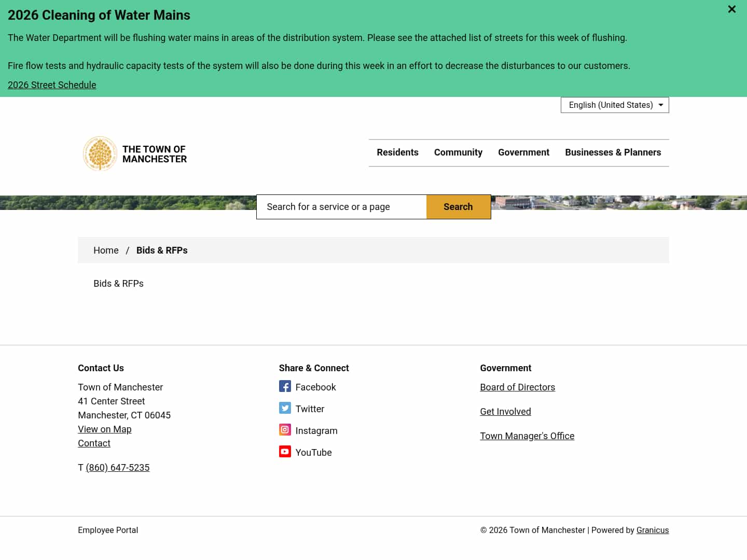Click the Twitter bird icon
The height and width of the screenshot is (560, 747).
pyautogui.click(x=285, y=408)
